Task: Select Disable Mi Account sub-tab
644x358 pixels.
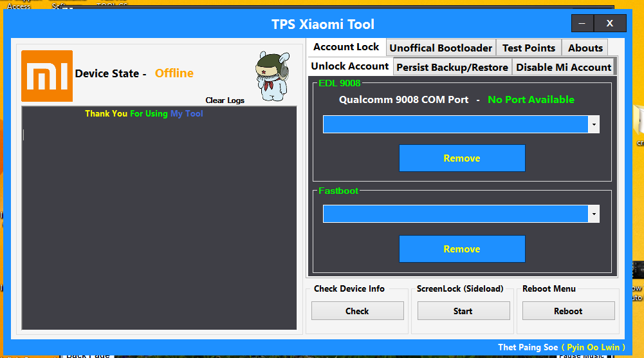Action: [564, 68]
